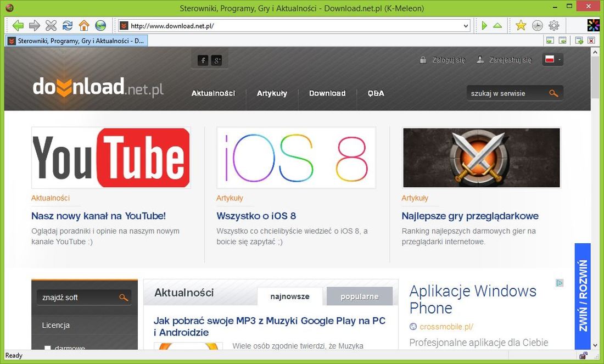Click the download.net.pl site logo
The image size is (604, 364).
[x=98, y=87]
